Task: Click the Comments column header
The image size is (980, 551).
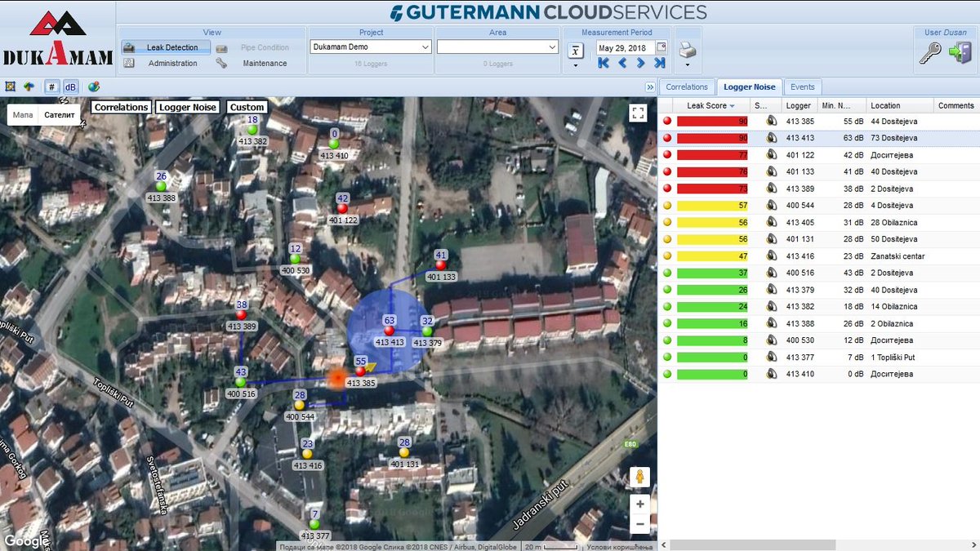Action: (x=955, y=105)
